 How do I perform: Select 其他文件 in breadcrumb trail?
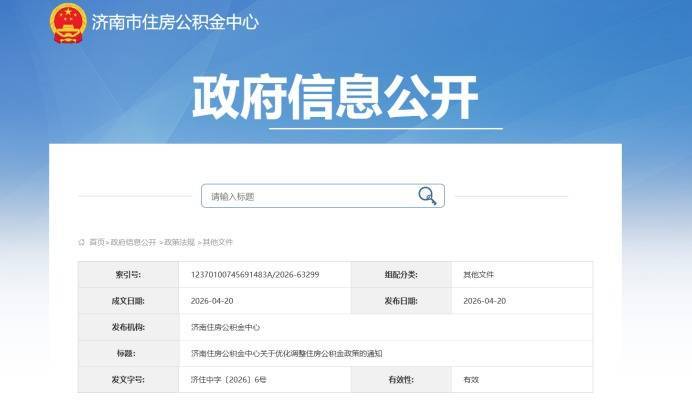(218, 242)
